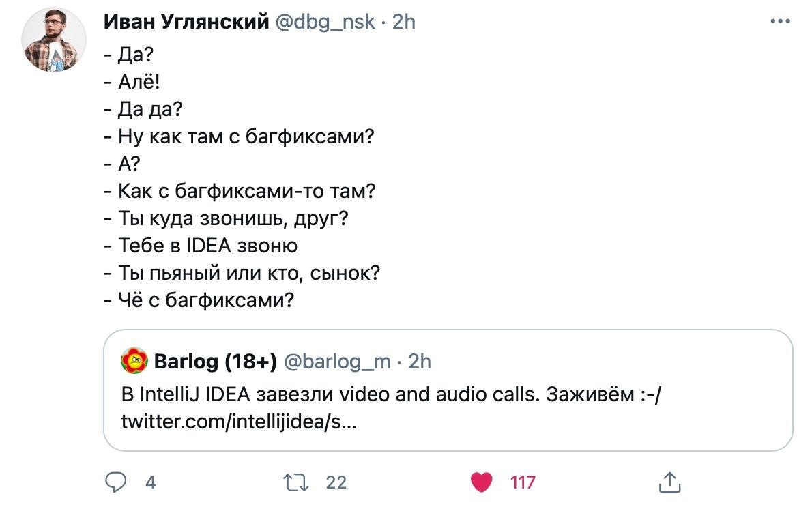Viewport: 812px width, 509px height.
Task: Click the retweet count 22
Action: click(336, 482)
